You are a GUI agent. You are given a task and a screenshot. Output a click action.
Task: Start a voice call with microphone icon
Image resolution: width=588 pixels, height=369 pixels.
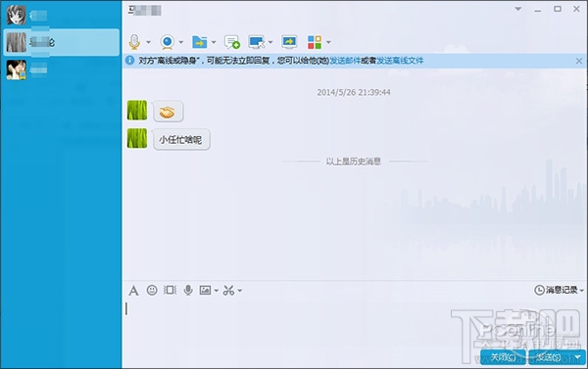[x=134, y=42]
